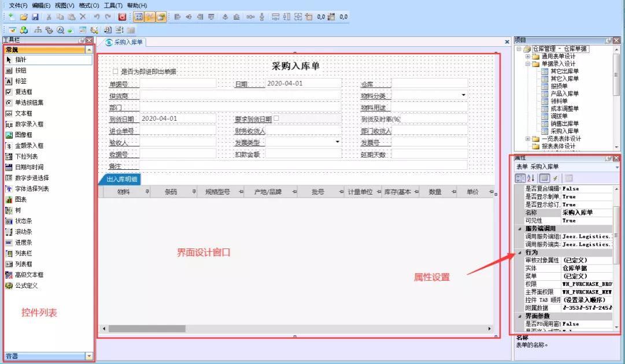Select 成本调整单 in the project tree

[564, 109]
